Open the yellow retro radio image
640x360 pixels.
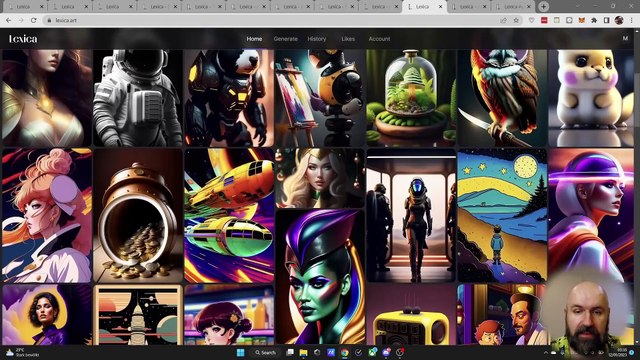411,315
